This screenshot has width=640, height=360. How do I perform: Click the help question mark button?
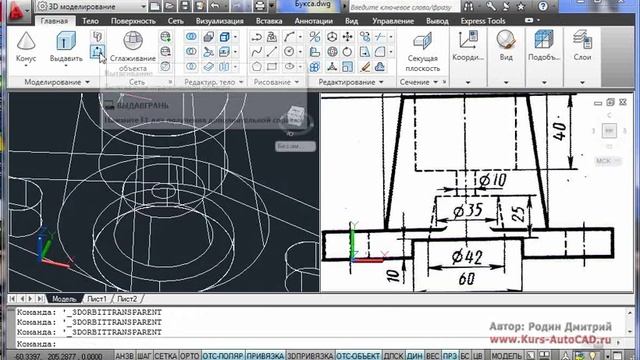click(543, 6)
